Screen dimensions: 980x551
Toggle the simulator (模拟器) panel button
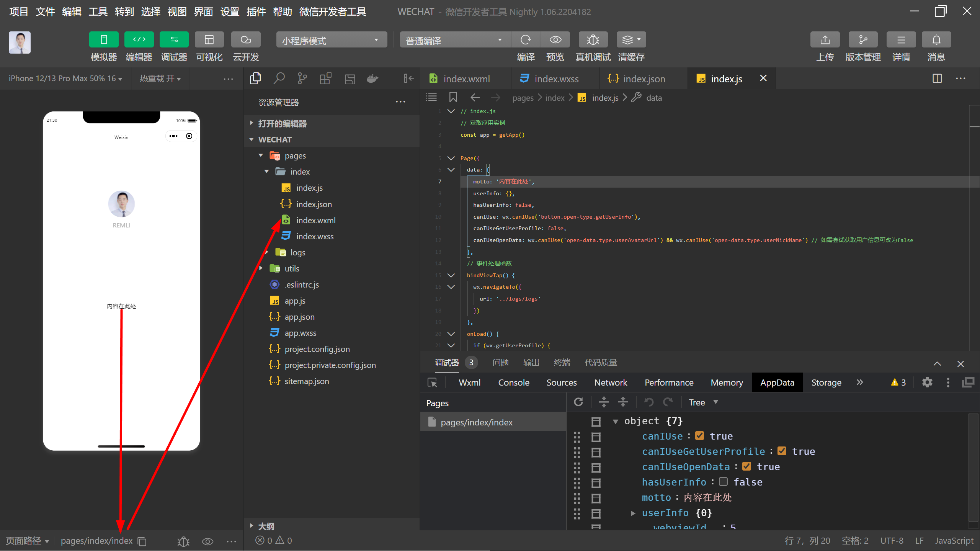point(103,40)
